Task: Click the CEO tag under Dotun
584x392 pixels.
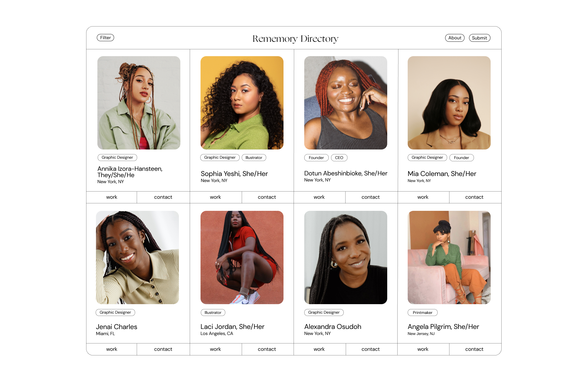Action: tap(339, 158)
